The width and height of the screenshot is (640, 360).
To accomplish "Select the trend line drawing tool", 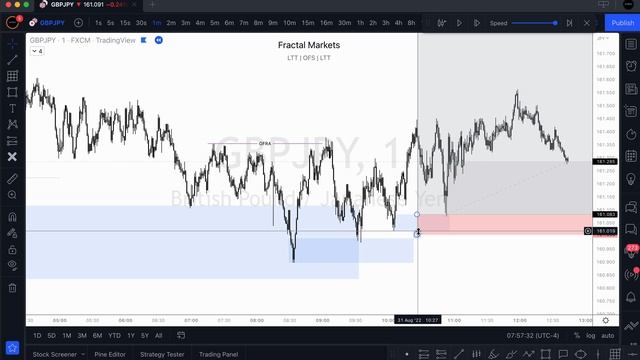I will click(12, 60).
